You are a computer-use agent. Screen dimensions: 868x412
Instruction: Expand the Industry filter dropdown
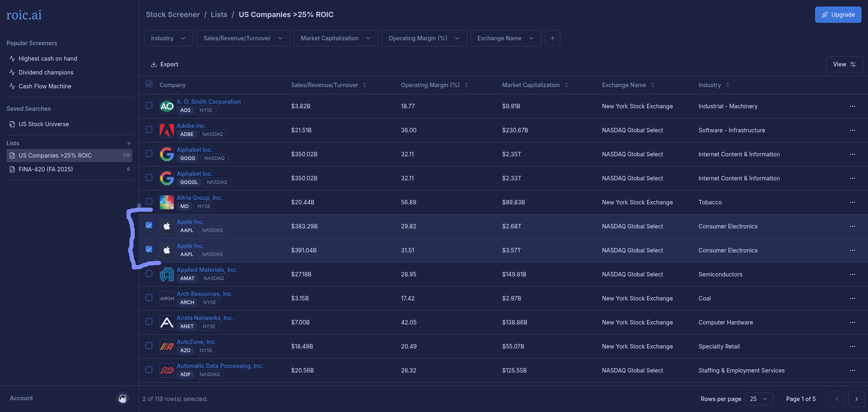point(168,38)
